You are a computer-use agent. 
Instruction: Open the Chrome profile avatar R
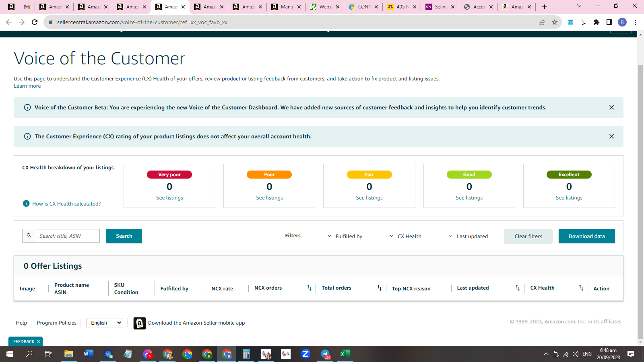click(x=622, y=22)
